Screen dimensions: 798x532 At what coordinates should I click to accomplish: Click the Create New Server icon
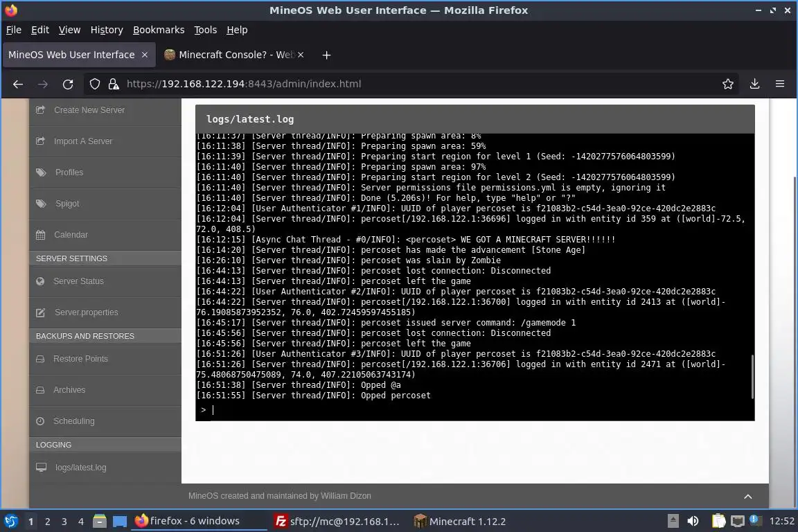pos(41,109)
